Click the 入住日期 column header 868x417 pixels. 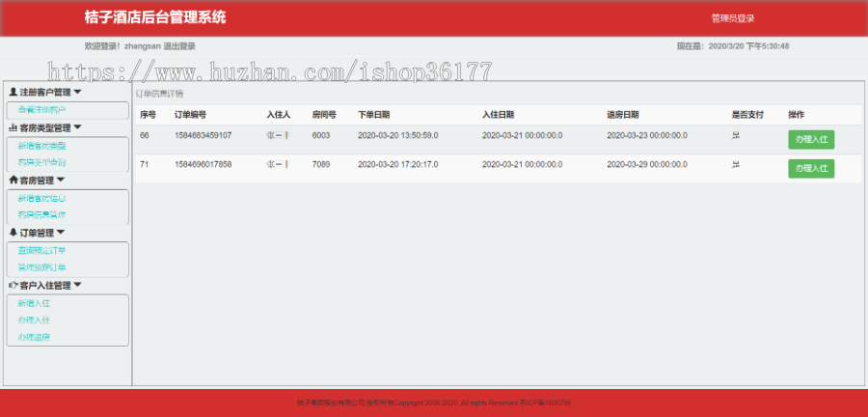[x=499, y=115]
